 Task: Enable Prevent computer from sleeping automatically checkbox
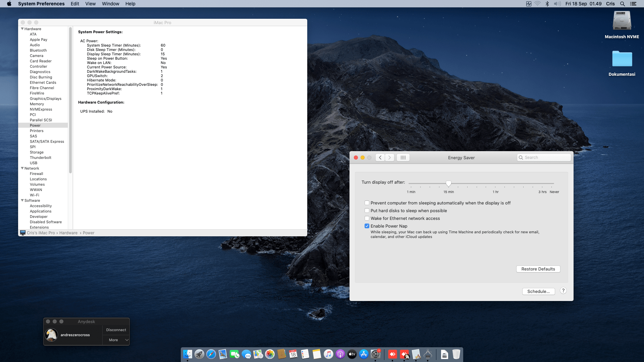coord(367,203)
